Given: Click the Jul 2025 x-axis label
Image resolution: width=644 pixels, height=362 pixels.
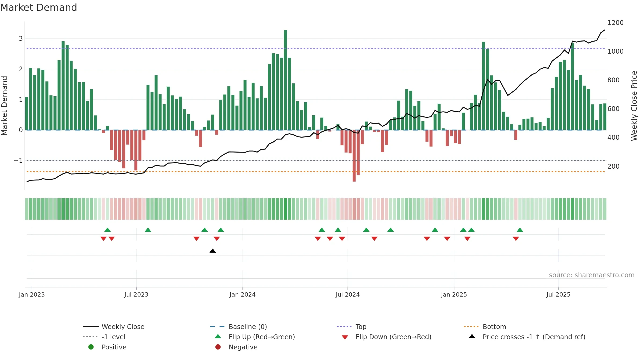Looking at the screenshot, I should click(558, 294).
